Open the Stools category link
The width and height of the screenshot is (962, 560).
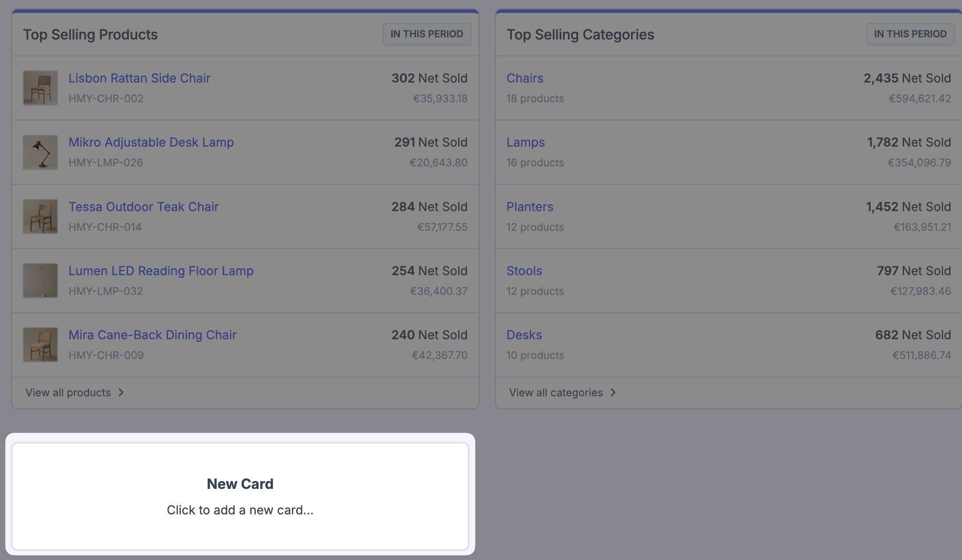pos(524,271)
